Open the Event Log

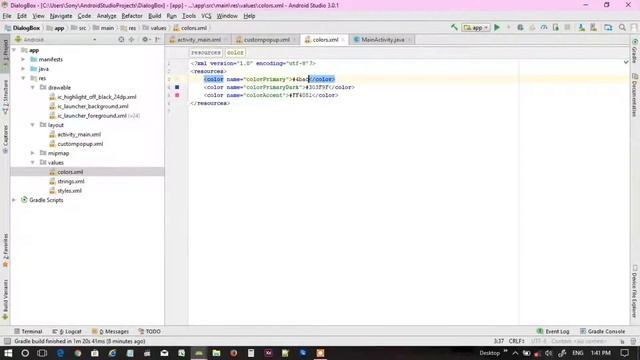pos(553,331)
